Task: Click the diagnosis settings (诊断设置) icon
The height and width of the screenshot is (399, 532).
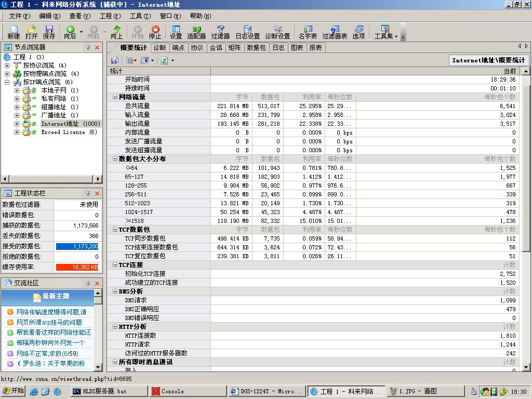Action: [277, 32]
